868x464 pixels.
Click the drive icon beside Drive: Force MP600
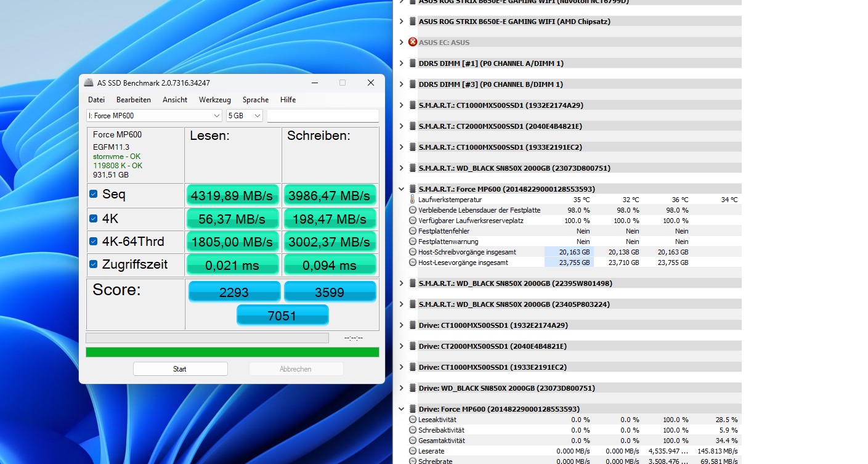(x=412, y=409)
